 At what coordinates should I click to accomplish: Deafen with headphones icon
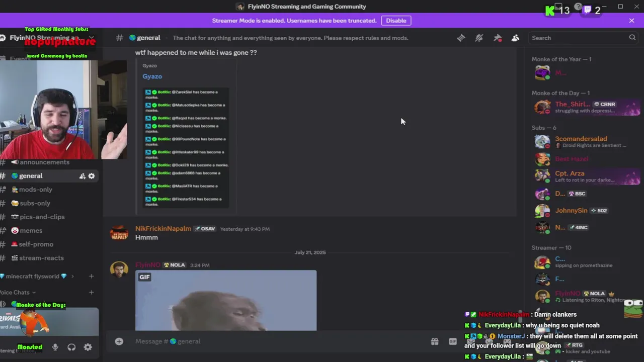click(71, 347)
